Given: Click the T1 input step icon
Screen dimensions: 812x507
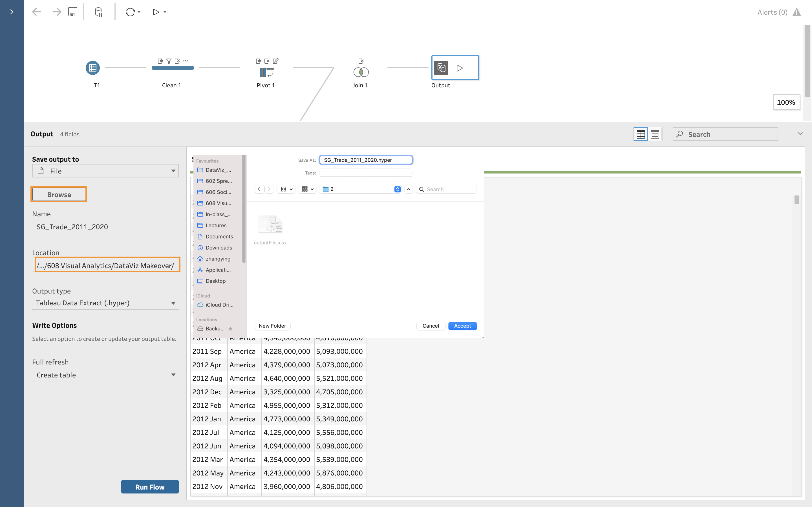Looking at the screenshot, I should pyautogui.click(x=92, y=68).
